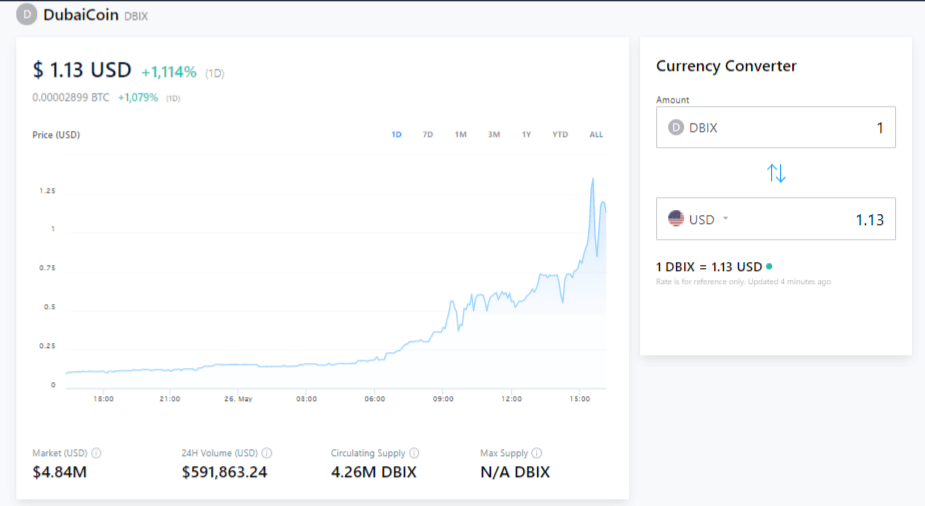Click the Currency Converter heading
This screenshot has height=506, width=925.
[726, 66]
